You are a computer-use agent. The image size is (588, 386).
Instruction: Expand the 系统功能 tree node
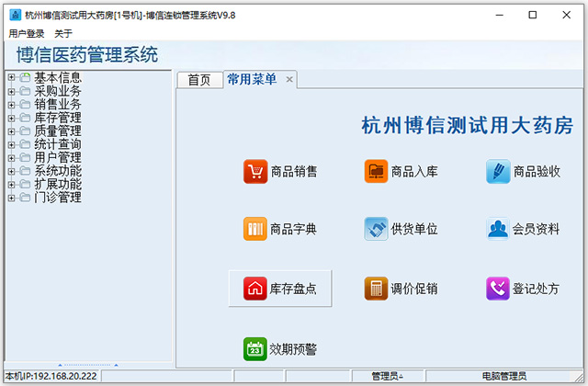[12, 171]
